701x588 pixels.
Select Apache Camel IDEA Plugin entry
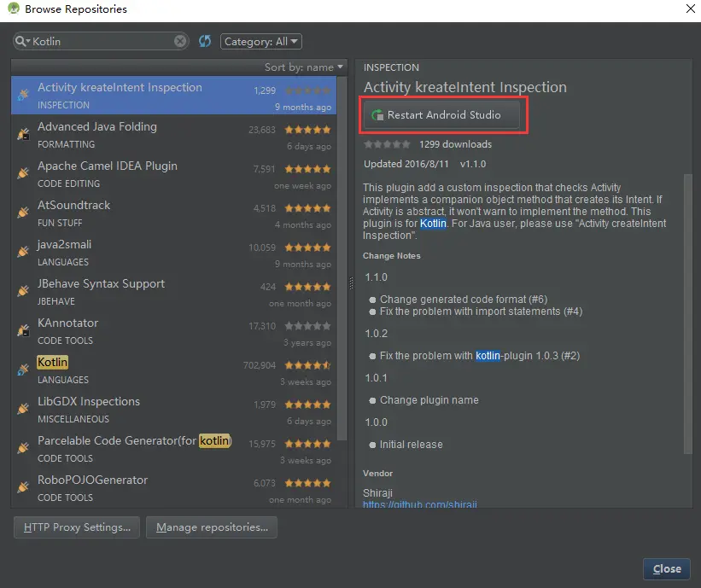[x=174, y=174]
